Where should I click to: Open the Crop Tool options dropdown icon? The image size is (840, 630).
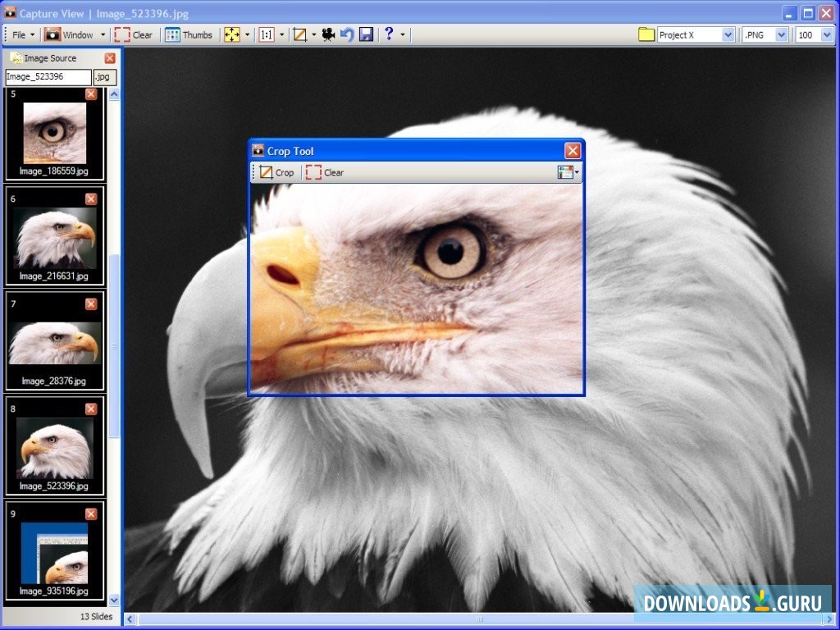(568, 172)
